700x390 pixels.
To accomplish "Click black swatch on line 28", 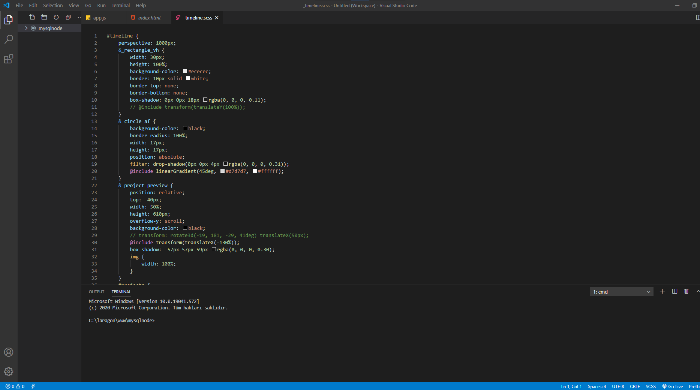I will (x=185, y=228).
